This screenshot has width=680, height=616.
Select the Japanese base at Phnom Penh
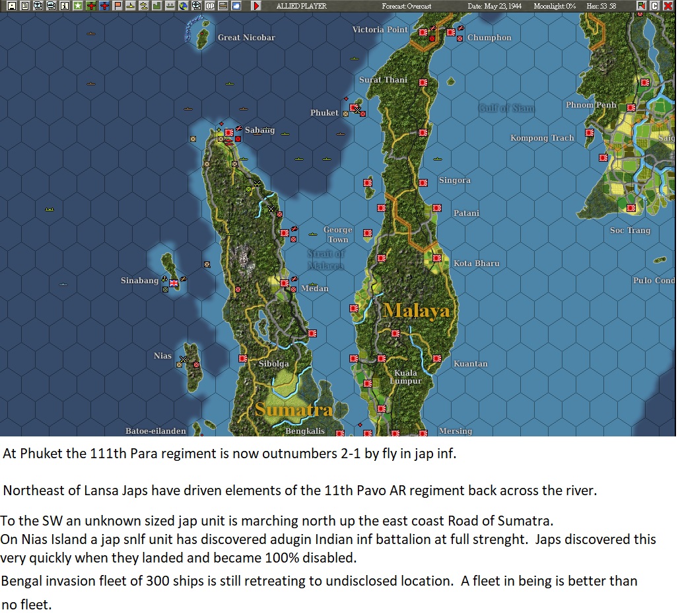(x=631, y=108)
